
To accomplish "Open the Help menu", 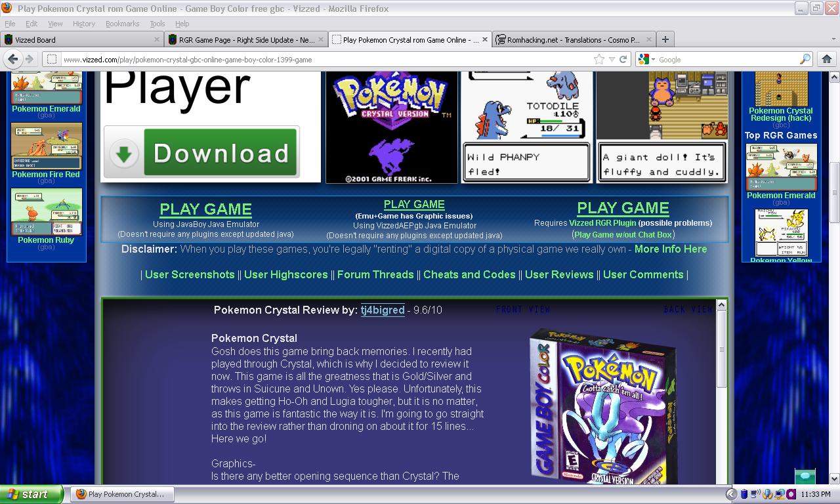I will pos(182,24).
